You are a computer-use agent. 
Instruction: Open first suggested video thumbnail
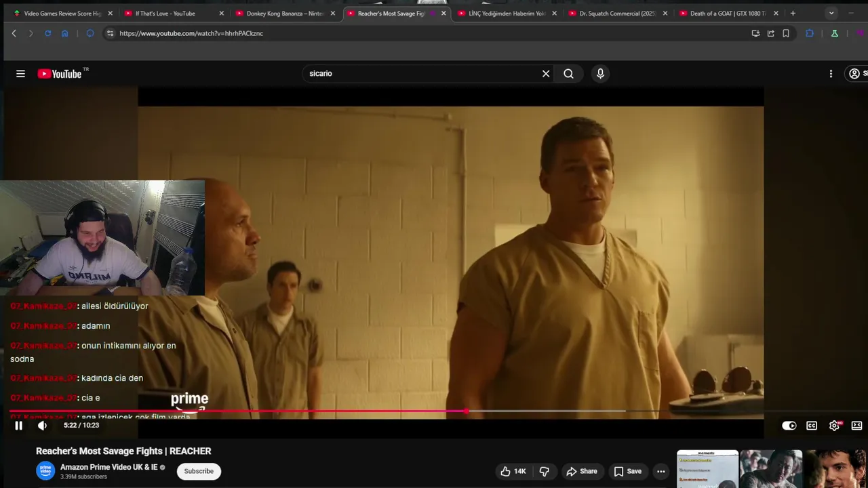[707, 469]
